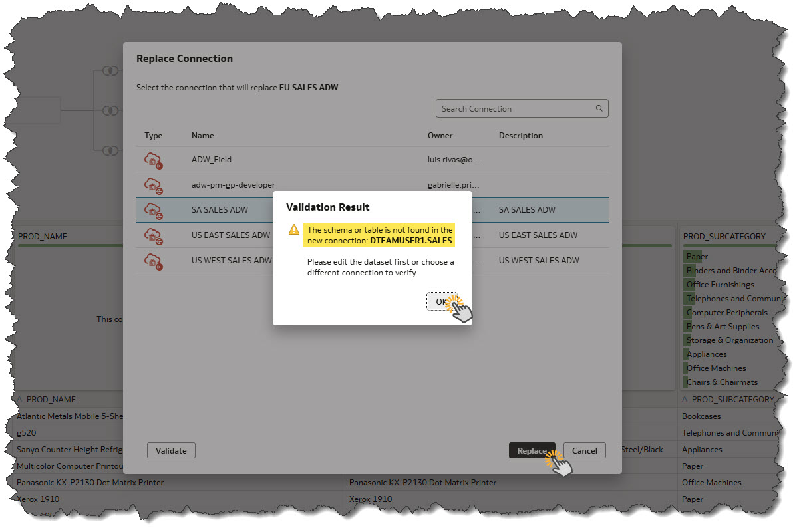The width and height of the screenshot is (803, 532).
Task: Click Paper value in subcategory list
Action: point(697,257)
